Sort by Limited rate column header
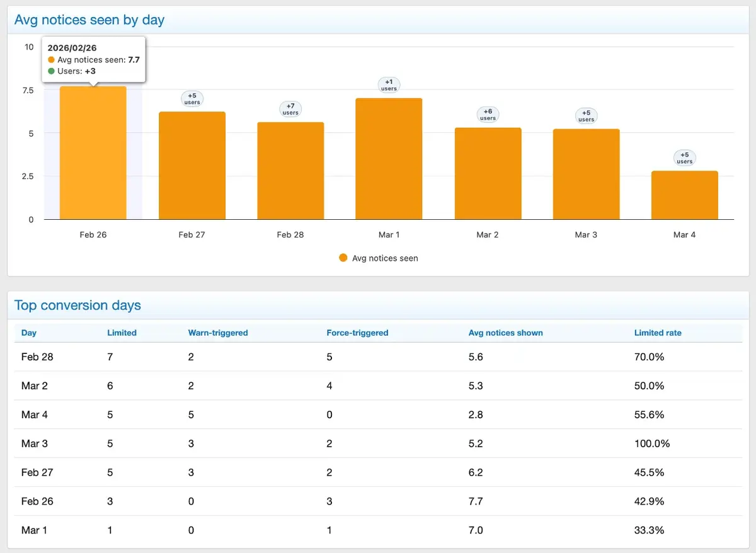This screenshot has height=553, width=756. coord(658,333)
